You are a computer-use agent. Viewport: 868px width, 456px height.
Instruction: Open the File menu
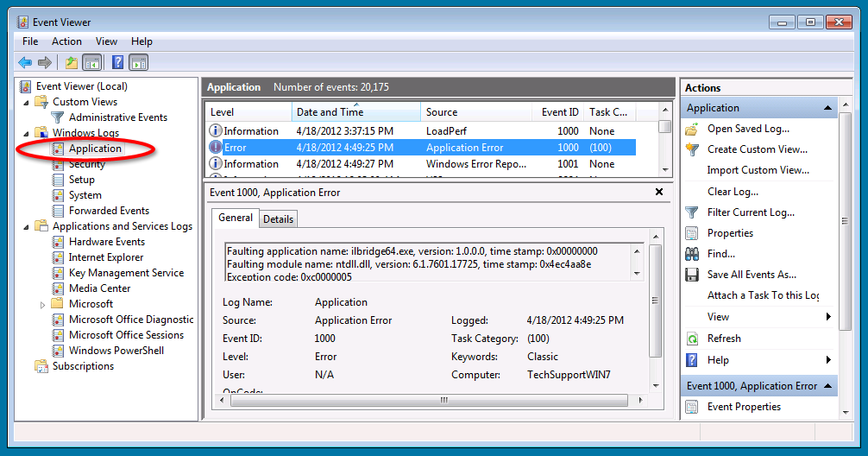30,41
